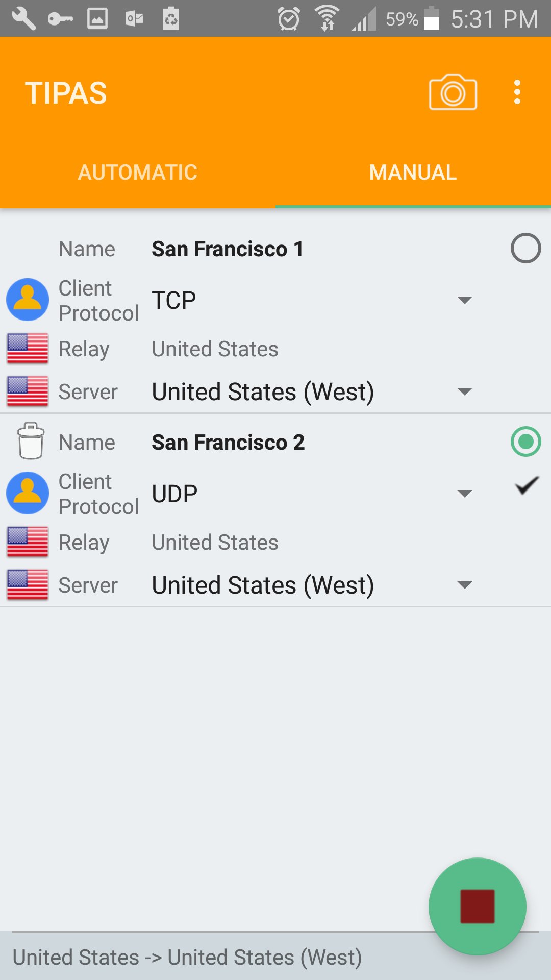The height and width of the screenshot is (980, 551).
Task: Tap the Relay US flag for San Francisco 1
Action: point(28,349)
